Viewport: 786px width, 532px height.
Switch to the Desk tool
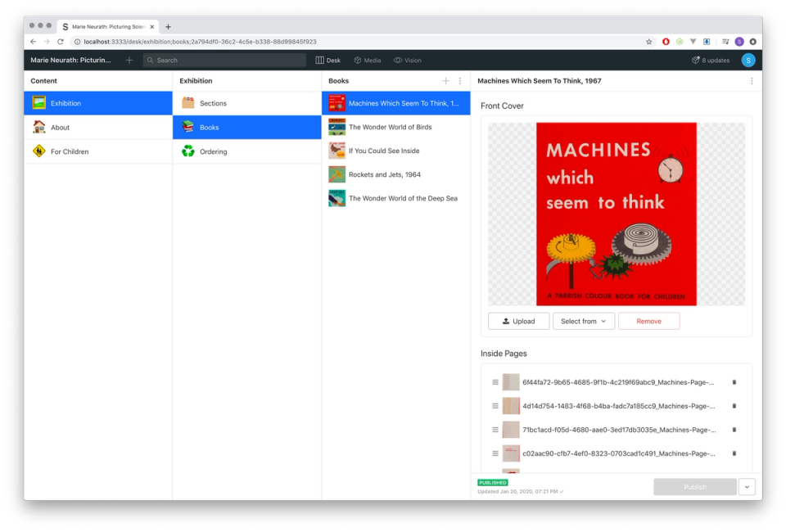coord(327,60)
